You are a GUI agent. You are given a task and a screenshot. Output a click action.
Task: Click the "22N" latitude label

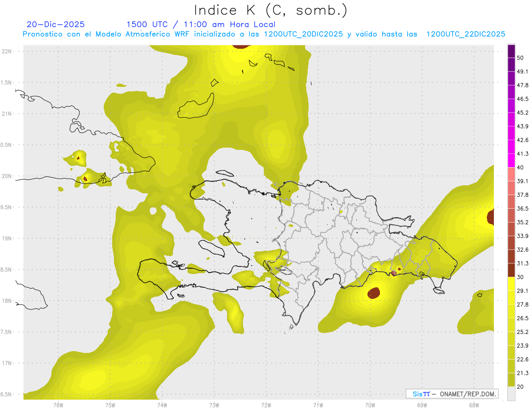click(8, 51)
